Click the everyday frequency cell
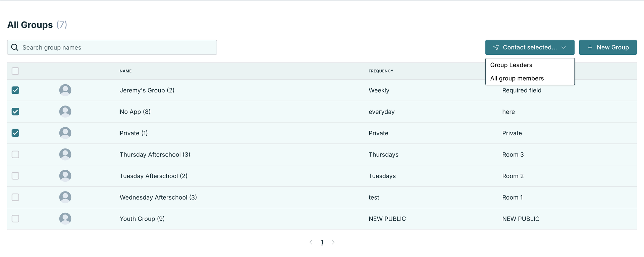This screenshot has width=644, height=257. click(x=382, y=112)
